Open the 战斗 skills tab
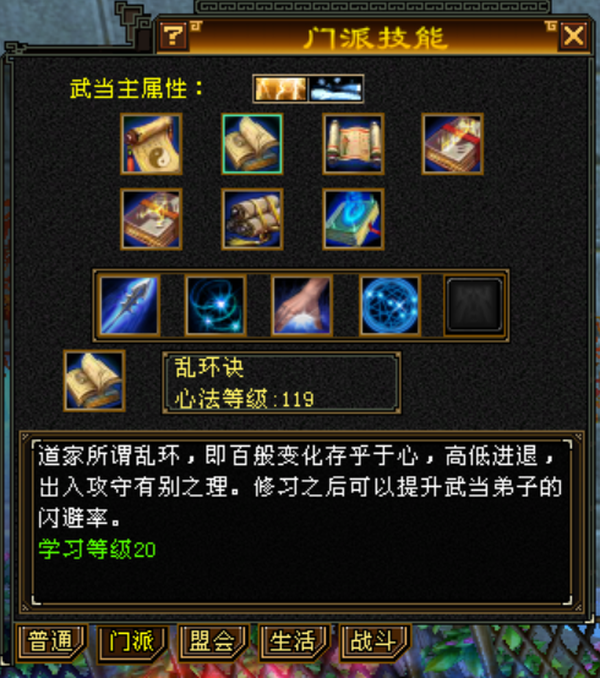The height and width of the screenshot is (678, 600). (x=374, y=641)
